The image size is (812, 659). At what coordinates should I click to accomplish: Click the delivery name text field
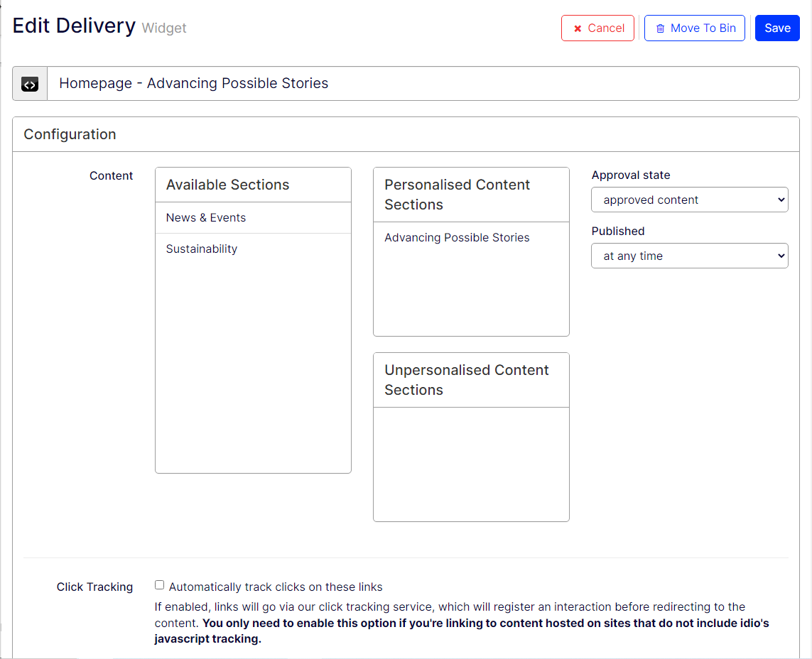(423, 84)
